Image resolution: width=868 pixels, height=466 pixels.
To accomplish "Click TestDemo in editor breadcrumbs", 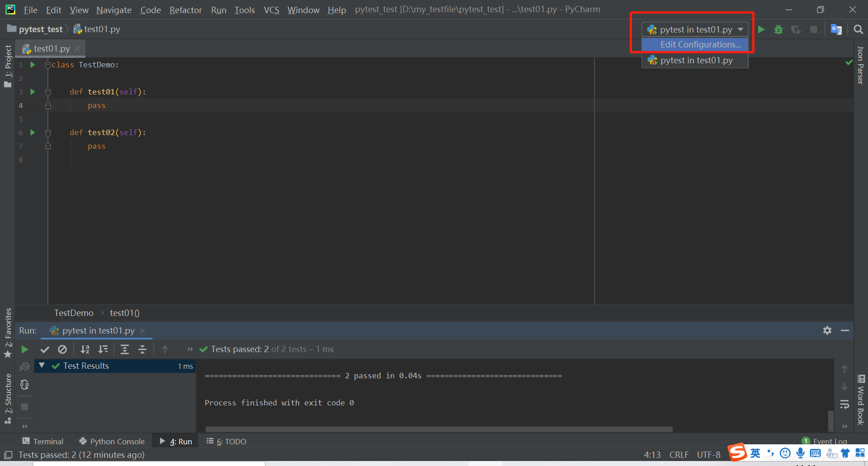I will [x=74, y=313].
